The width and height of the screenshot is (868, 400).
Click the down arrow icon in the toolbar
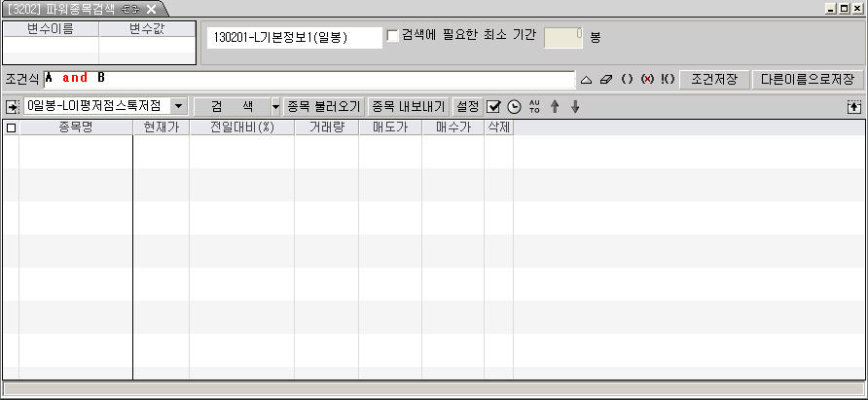click(x=575, y=106)
